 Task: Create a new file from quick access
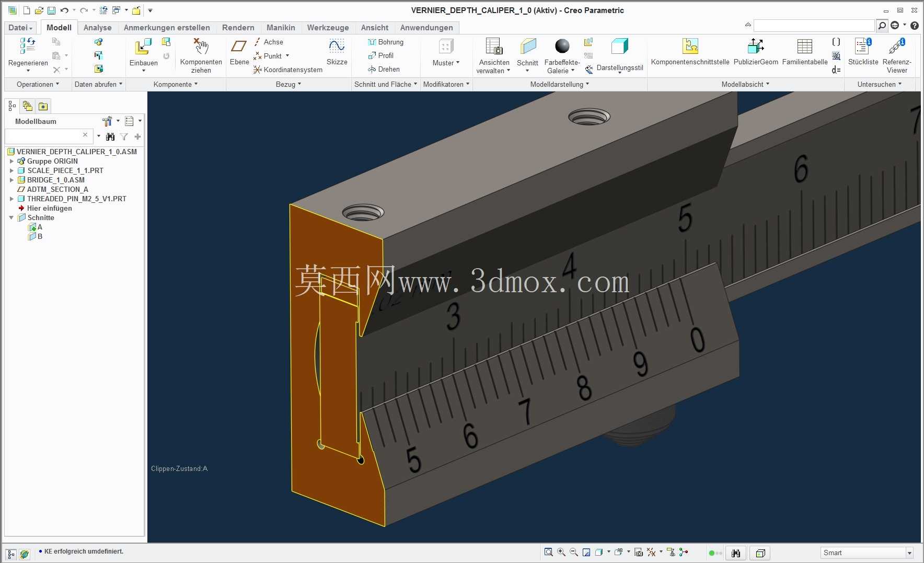coord(27,10)
